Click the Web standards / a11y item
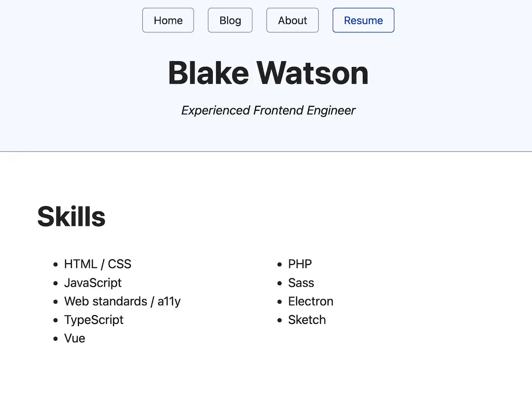The height and width of the screenshot is (405, 532). coord(122,301)
